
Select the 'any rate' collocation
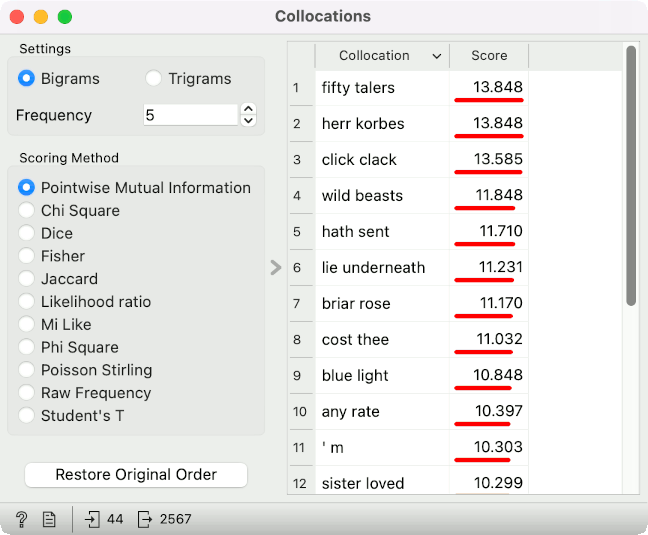tap(382, 411)
